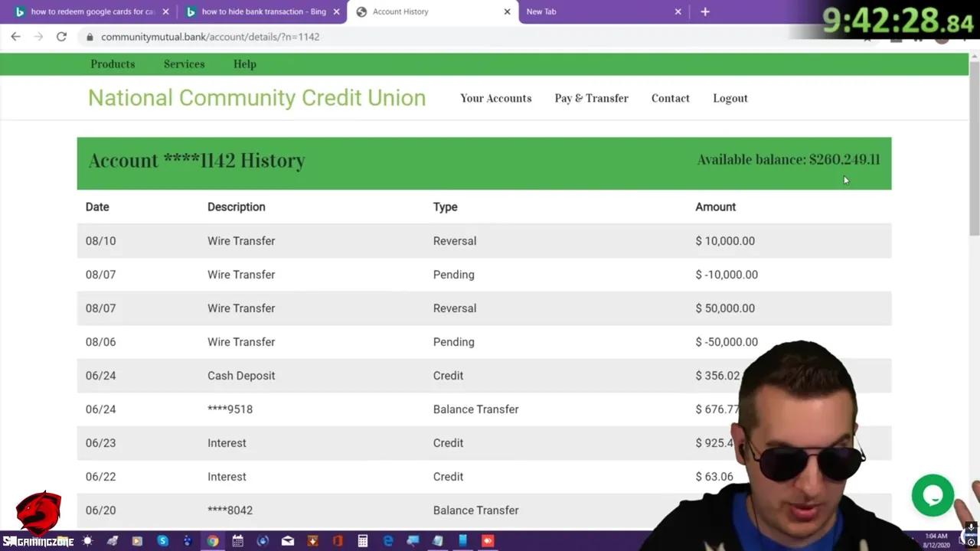Close the 'how to redeem google cards' tab
Screen dimensions: 980x551
tap(165, 11)
